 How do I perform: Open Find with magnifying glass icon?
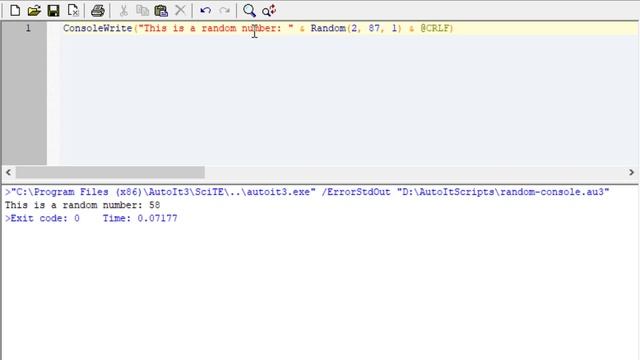(x=249, y=10)
